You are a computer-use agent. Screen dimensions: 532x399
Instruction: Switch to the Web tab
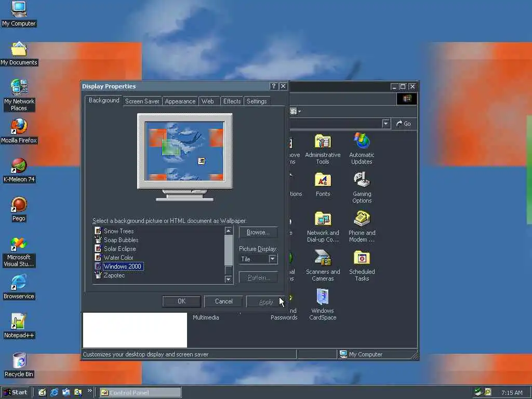208,101
